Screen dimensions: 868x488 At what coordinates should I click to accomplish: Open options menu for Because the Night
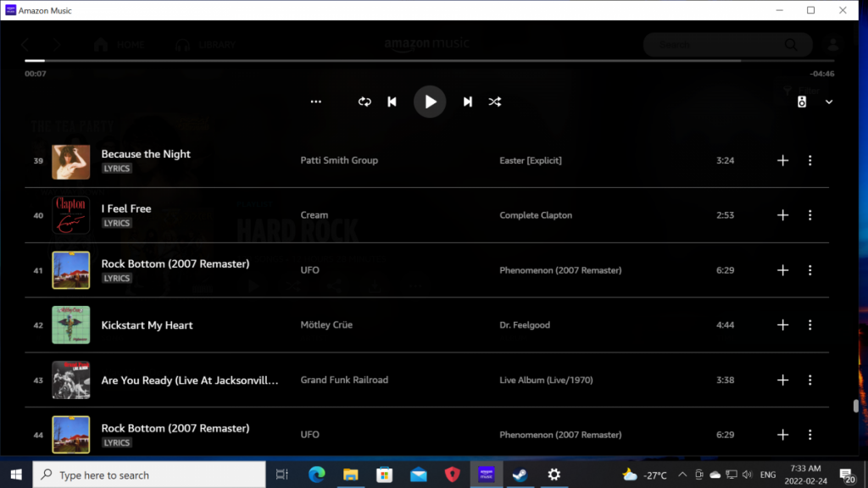pyautogui.click(x=810, y=160)
